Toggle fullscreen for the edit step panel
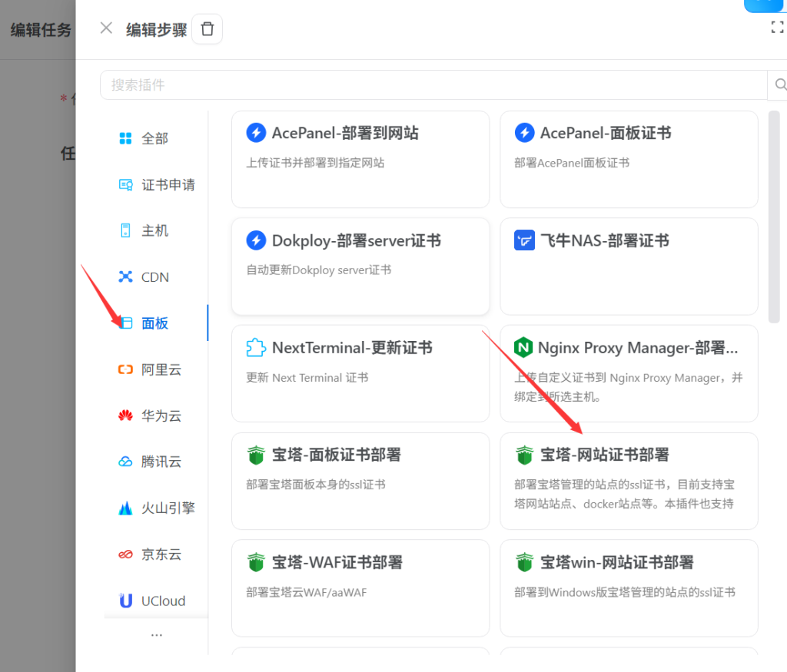787x672 pixels. pyautogui.click(x=777, y=27)
